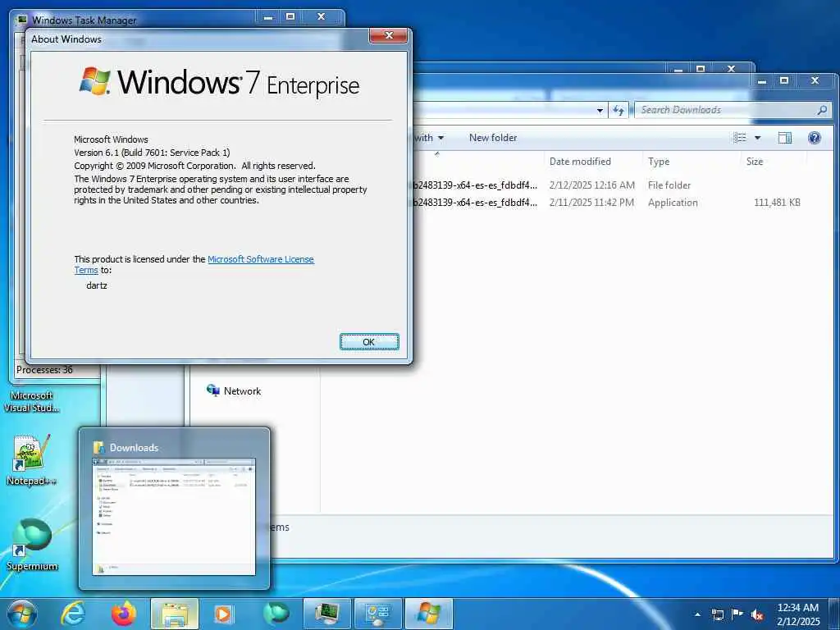Click the File folder type cell
Screen dimensions: 840x630
pos(669,185)
